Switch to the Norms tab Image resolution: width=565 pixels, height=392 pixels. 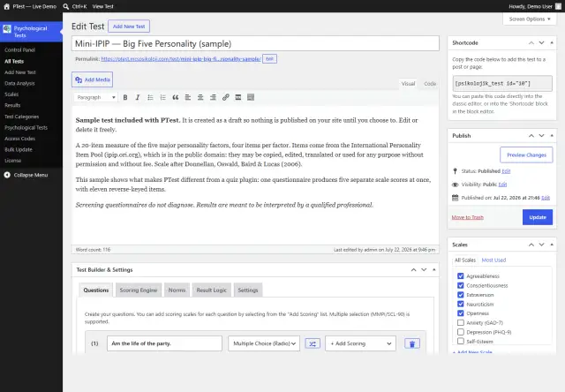(177, 290)
